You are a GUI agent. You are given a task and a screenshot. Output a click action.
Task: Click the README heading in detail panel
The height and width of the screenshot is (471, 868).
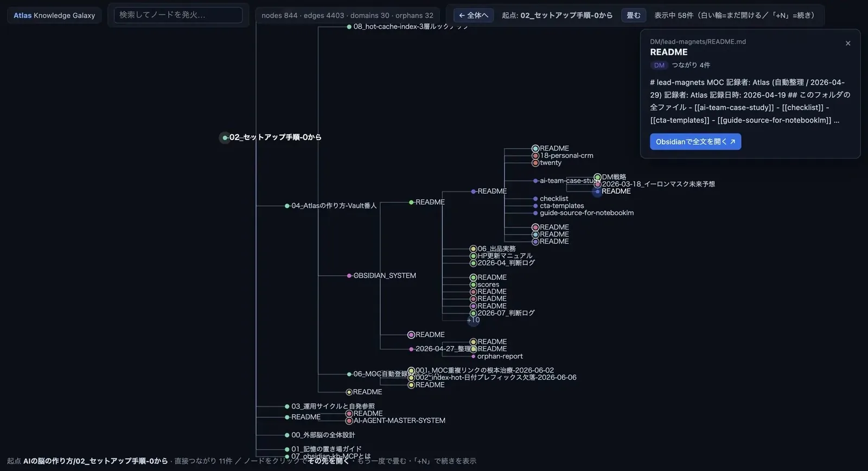(x=668, y=52)
